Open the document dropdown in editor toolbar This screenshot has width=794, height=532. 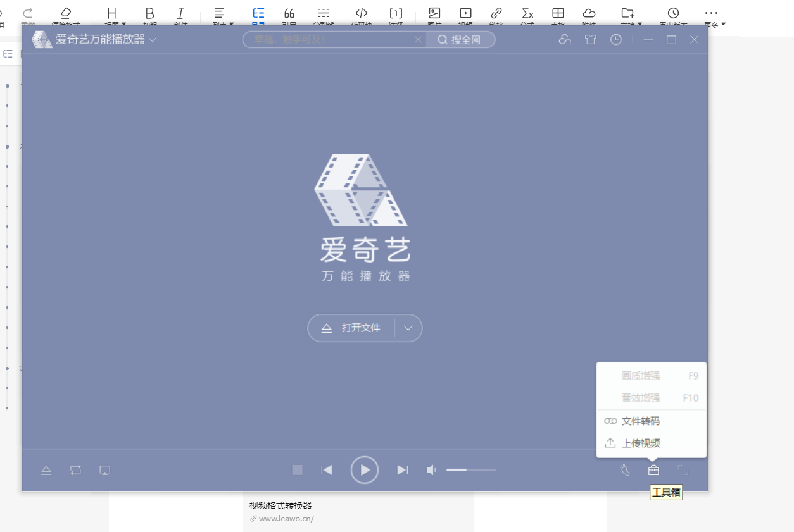pos(631,16)
